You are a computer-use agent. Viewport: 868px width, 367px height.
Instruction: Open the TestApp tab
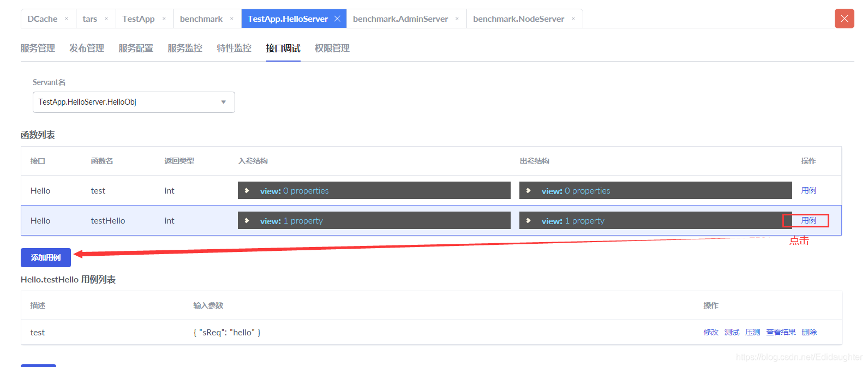coord(139,19)
